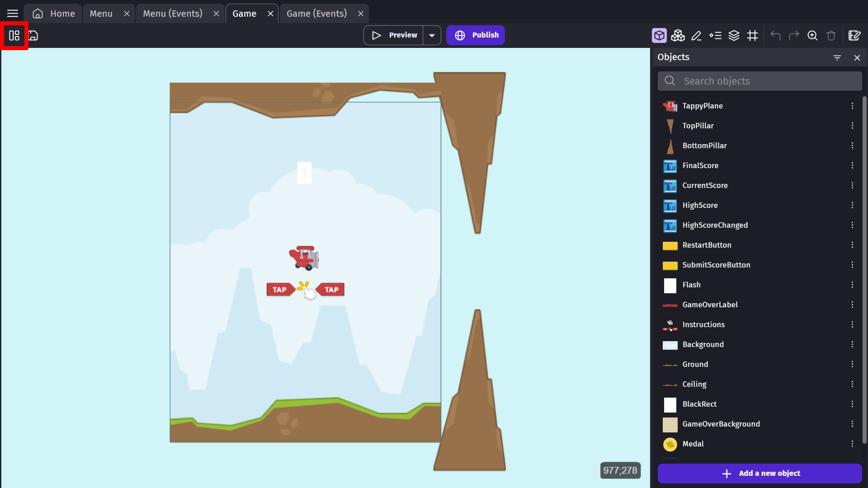Screen dimensions: 868x488
Task: Open TappyPlane object options menu
Action: click(x=852, y=106)
